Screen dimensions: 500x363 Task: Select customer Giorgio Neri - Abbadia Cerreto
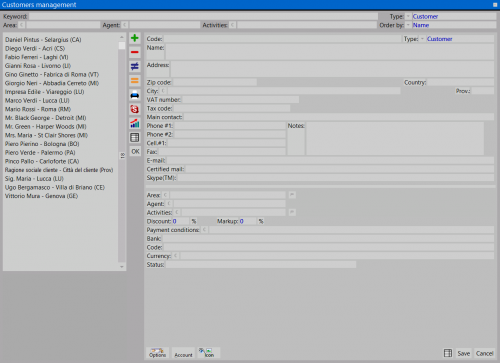pyautogui.click(x=52, y=83)
